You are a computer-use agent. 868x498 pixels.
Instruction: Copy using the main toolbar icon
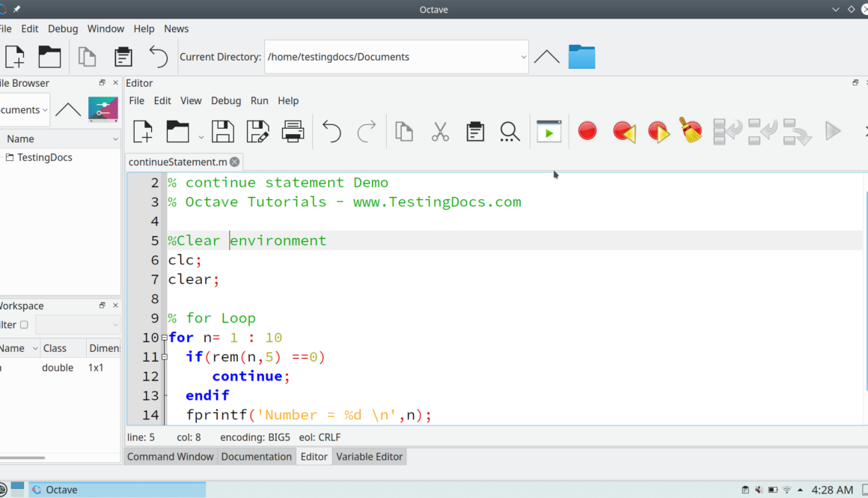pos(87,56)
